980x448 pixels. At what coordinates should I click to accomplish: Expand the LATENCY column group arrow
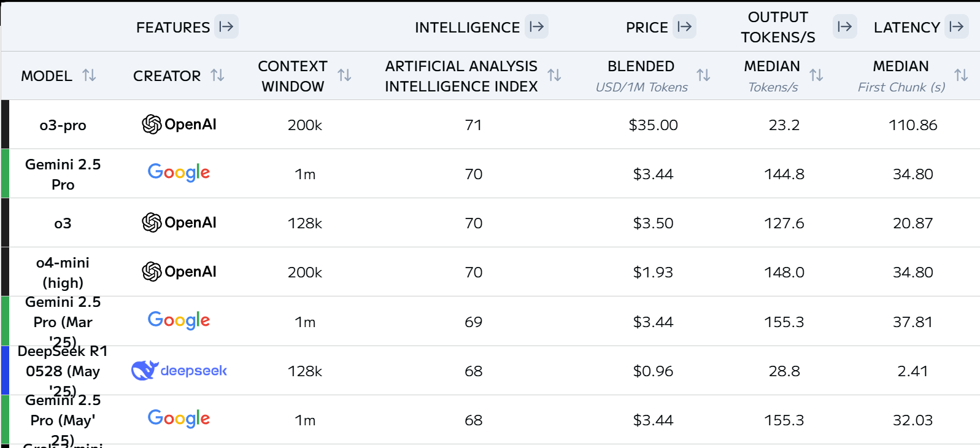pos(957,27)
